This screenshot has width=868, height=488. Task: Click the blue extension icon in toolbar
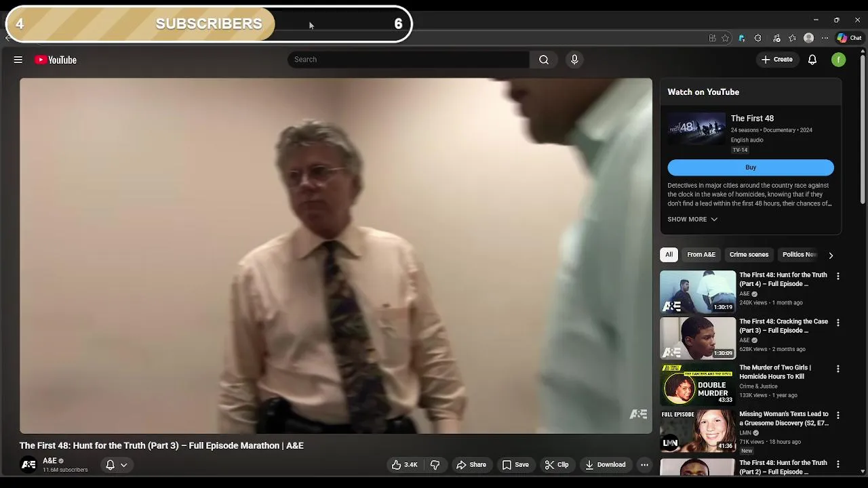click(x=741, y=38)
